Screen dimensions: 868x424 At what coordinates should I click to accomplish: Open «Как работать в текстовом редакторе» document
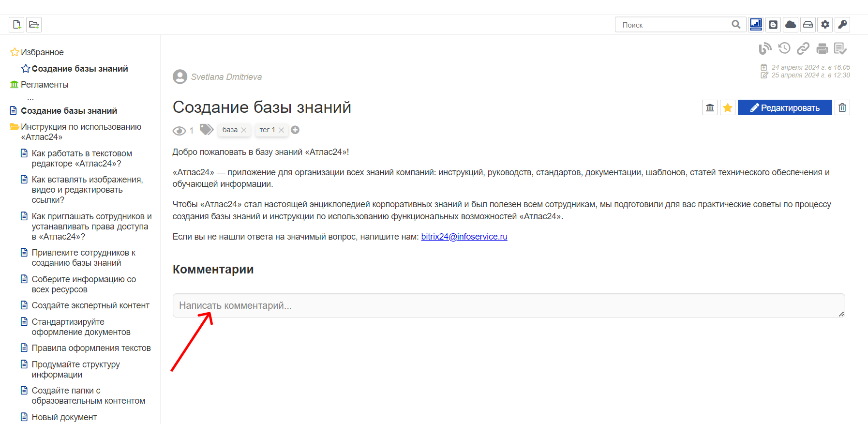(81, 158)
